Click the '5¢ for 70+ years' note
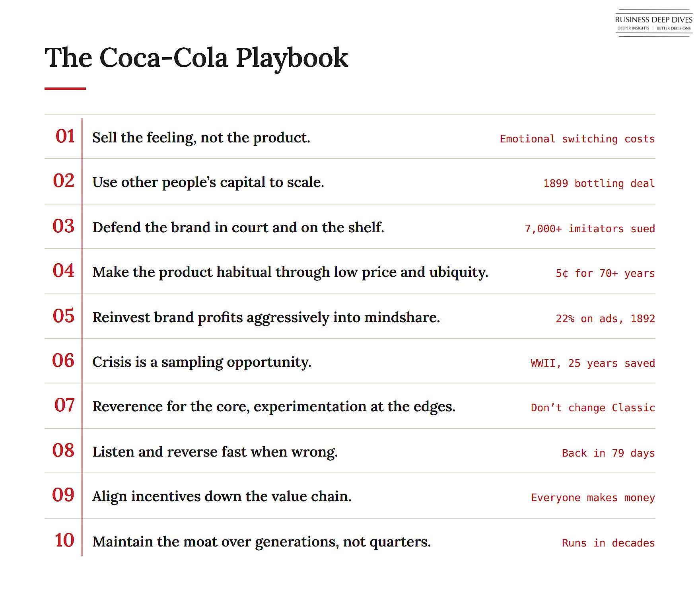700x599 pixels. (605, 273)
